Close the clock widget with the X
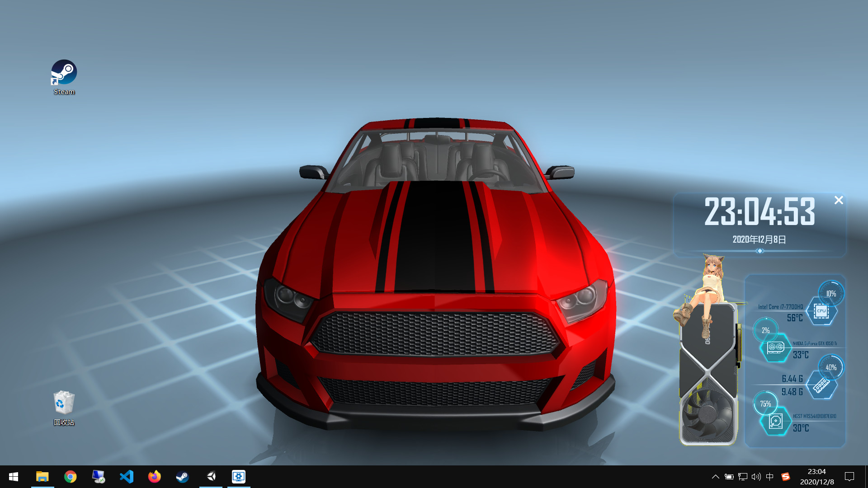868x488 pixels. [x=839, y=200]
